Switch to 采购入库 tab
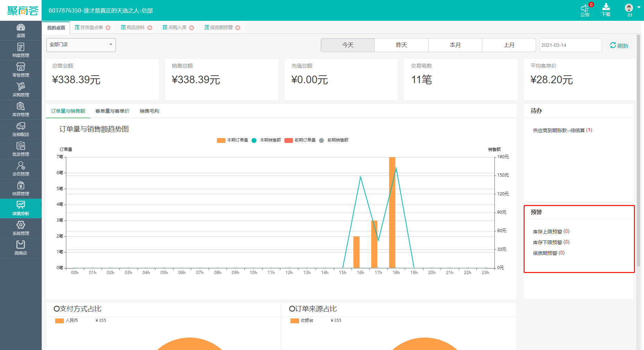Viewport: 644px width, 350px height. (x=175, y=28)
